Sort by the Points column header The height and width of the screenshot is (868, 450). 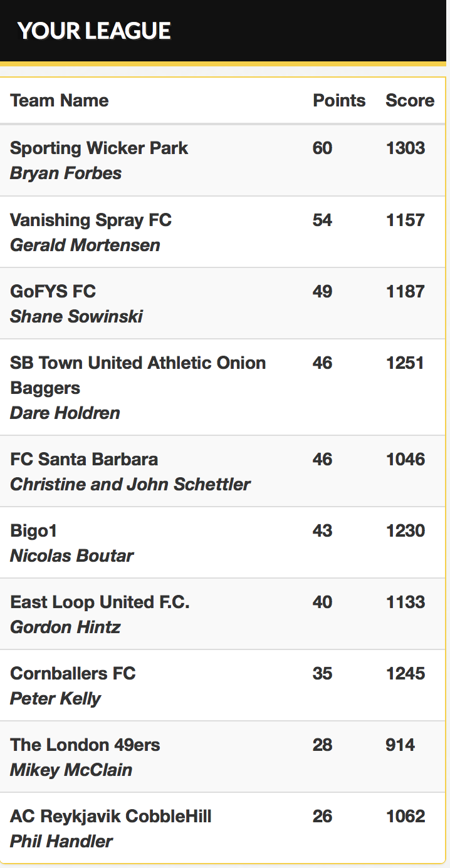pos(339,100)
